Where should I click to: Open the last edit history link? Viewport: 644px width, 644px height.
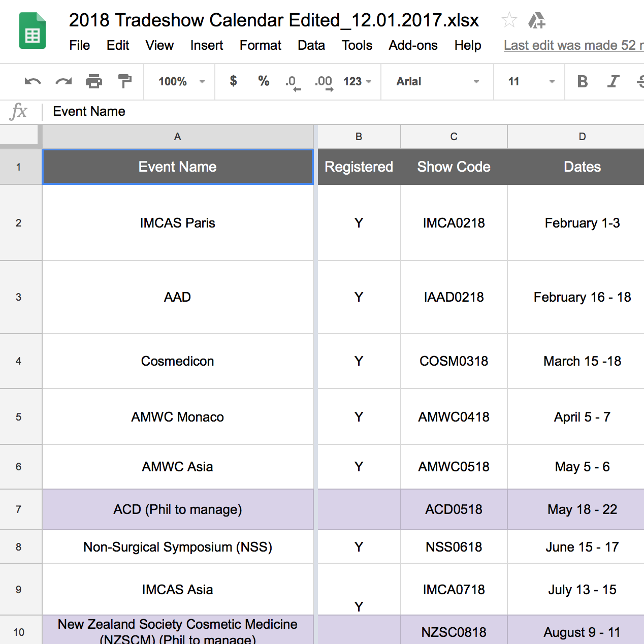click(x=573, y=45)
